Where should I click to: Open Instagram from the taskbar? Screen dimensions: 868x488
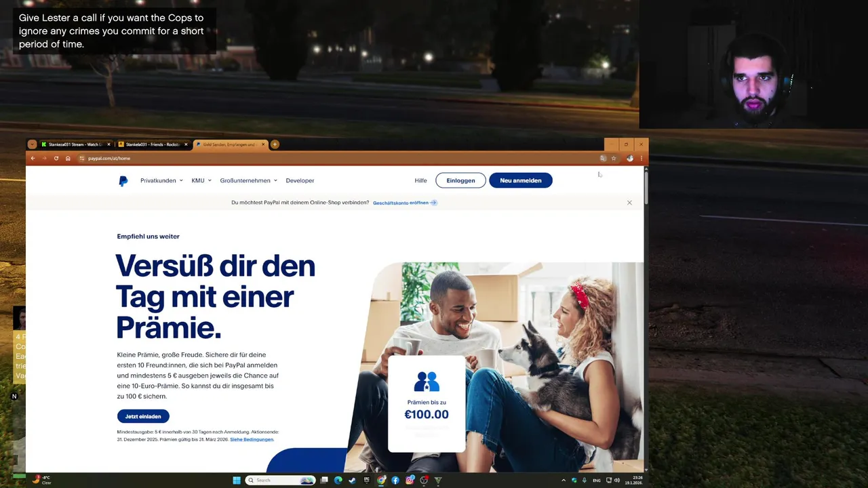(410, 481)
